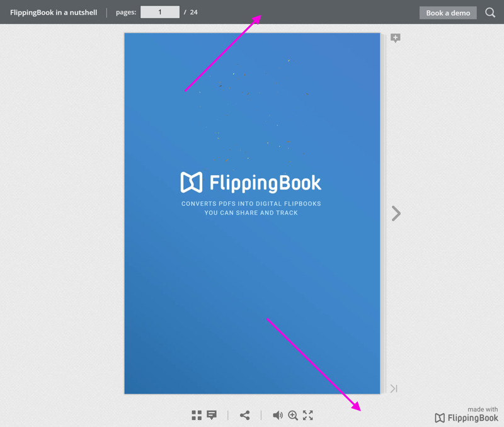
Task: Click the page number input field
Action: click(x=160, y=12)
